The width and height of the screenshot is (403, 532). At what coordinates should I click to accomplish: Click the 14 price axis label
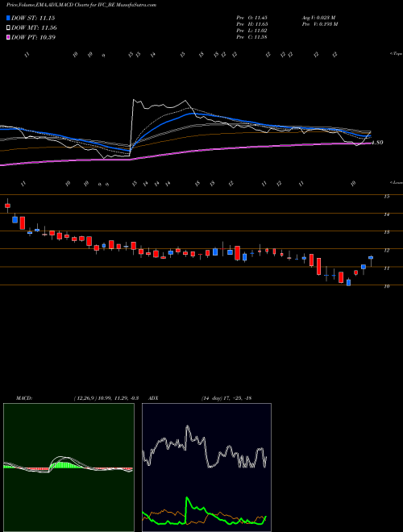pos(386,214)
